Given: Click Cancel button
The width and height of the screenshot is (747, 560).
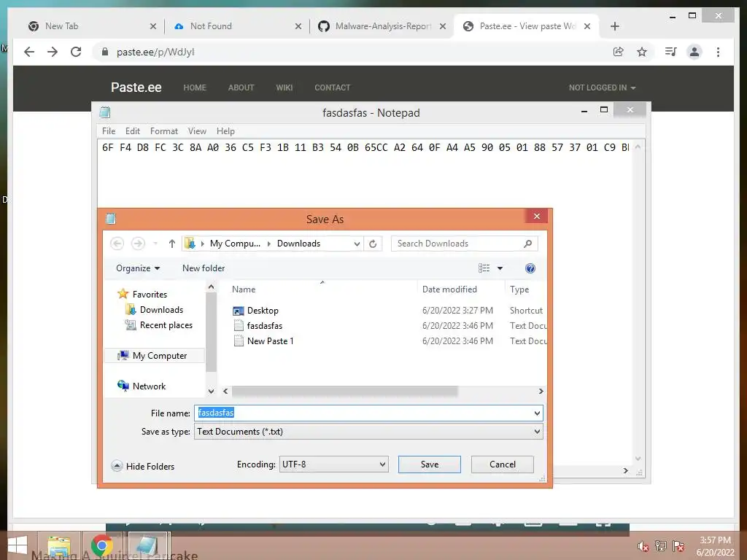Looking at the screenshot, I should pyautogui.click(x=502, y=464).
